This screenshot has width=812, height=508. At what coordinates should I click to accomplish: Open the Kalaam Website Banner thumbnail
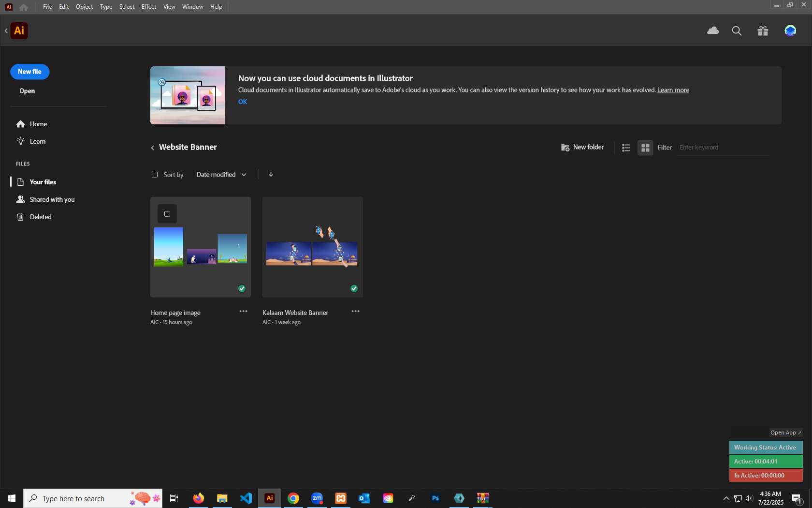313,247
